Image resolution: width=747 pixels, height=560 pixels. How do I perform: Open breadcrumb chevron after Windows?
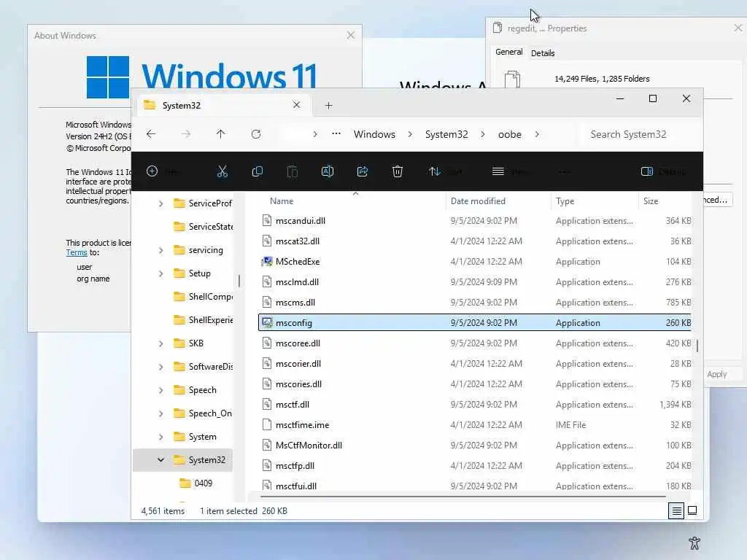pos(410,134)
